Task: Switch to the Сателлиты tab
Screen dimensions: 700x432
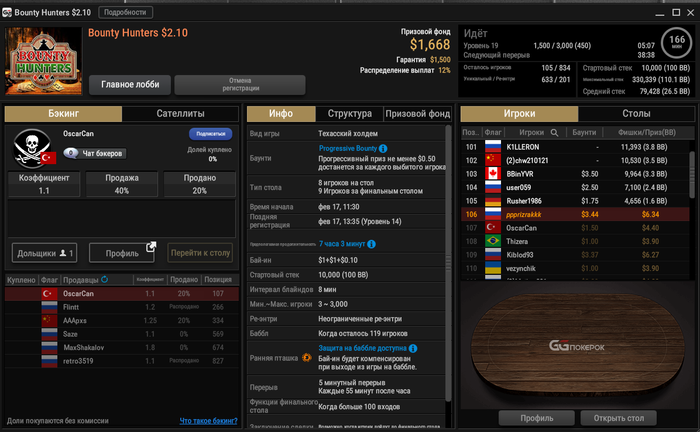Action: pos(180,114)
